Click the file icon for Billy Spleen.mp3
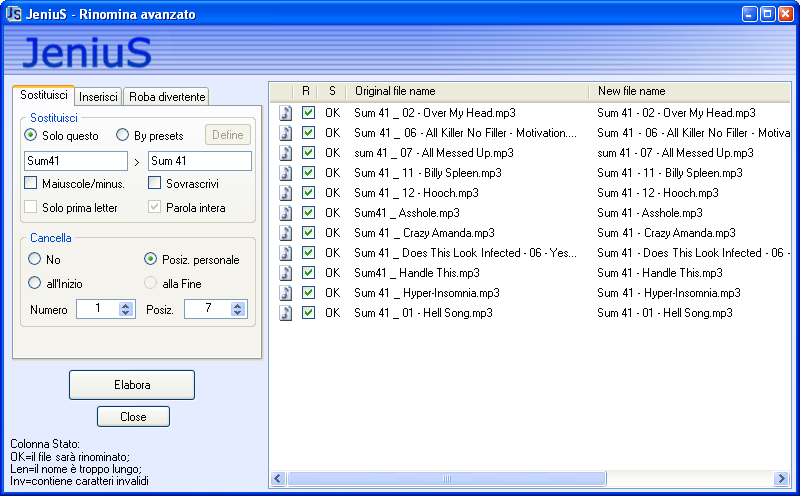The image size is (800, 496). pos(286,173)
